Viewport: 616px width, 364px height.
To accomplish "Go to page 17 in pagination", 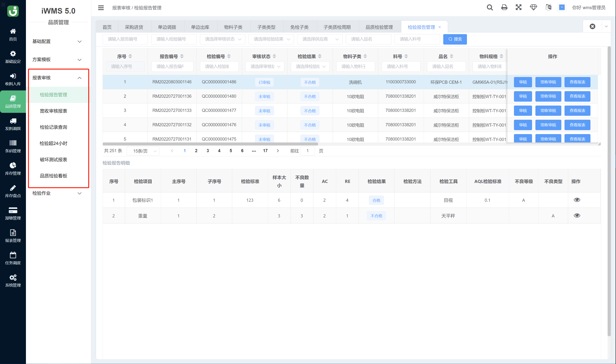I will pyautogui.click(x=265, y=151).
